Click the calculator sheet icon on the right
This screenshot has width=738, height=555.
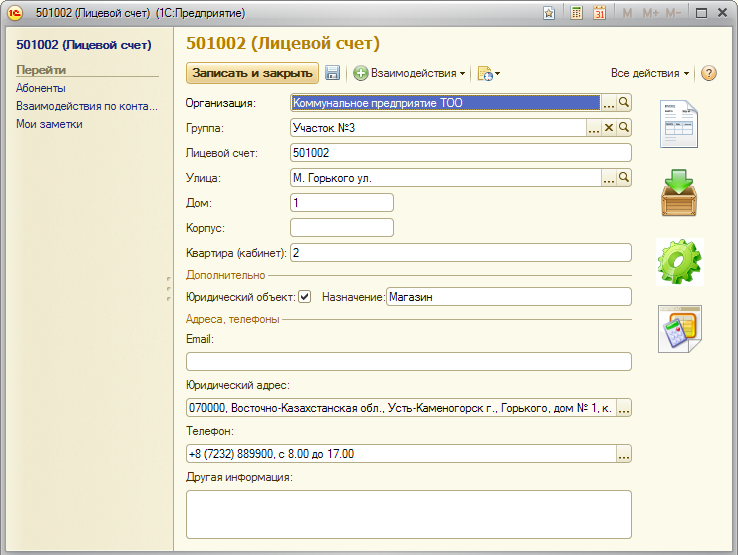[680, 329]
